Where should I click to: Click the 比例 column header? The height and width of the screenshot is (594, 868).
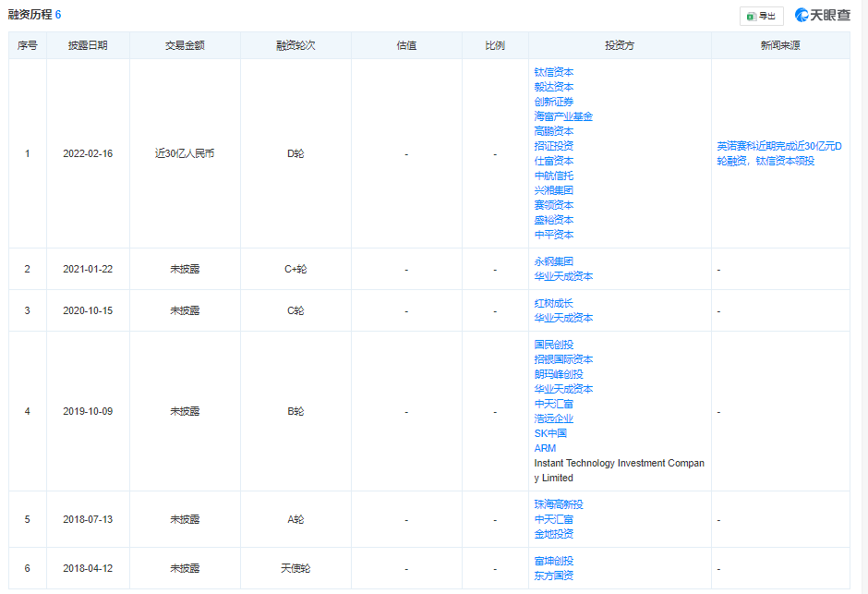click(495, 45)
